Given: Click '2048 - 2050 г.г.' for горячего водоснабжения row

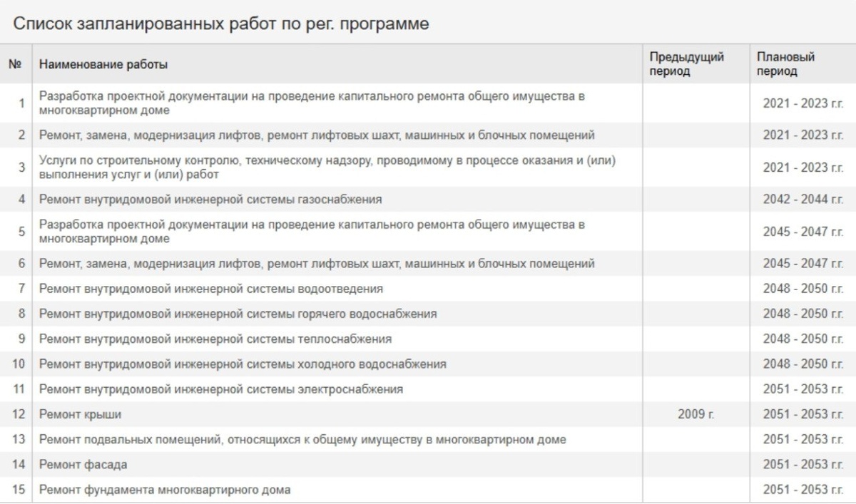Looking at the screenshot, I should click(803, 314).
